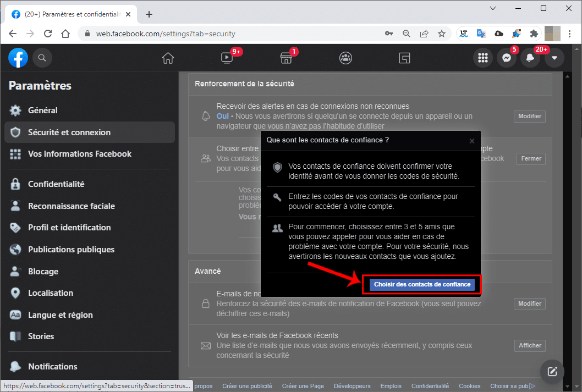Open the Gaming icon in top bar
Screen dimensions: 582x392
(x=404, y=58)
